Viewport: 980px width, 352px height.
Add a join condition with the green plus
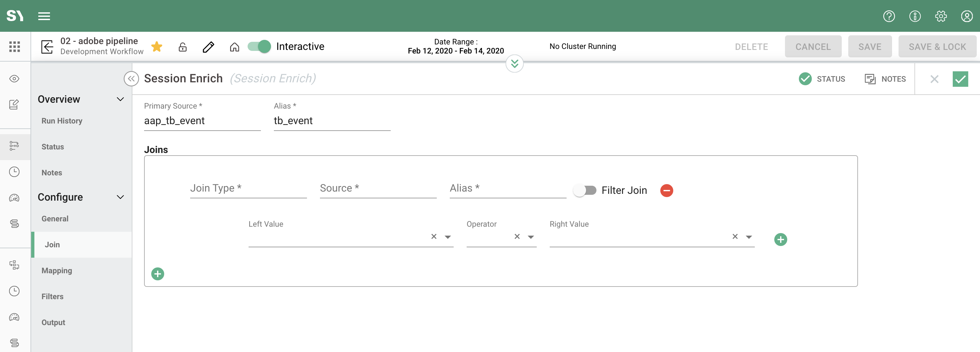point(781,240)
